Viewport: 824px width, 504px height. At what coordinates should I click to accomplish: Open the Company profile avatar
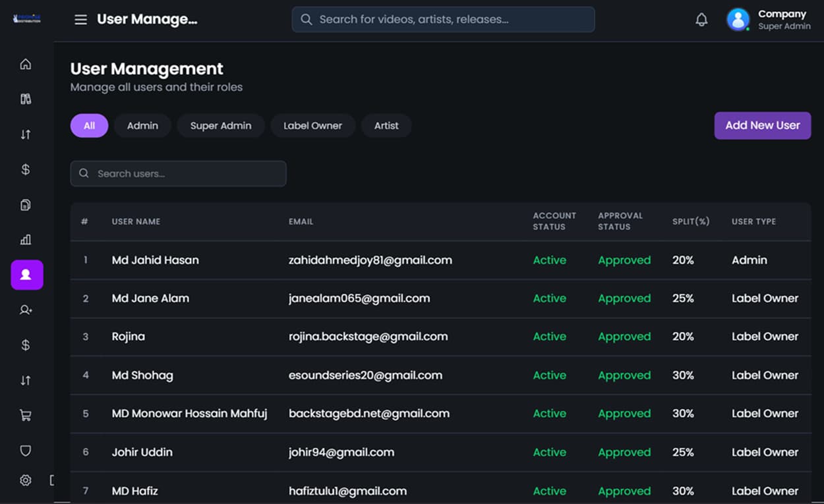[x=738, y=20]
